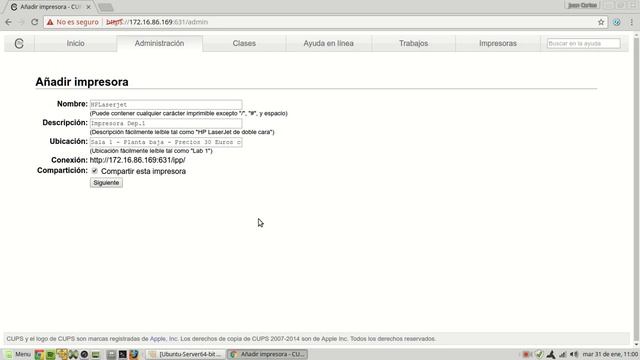Bookmark this page with the star icon

(x=601, y=22)
